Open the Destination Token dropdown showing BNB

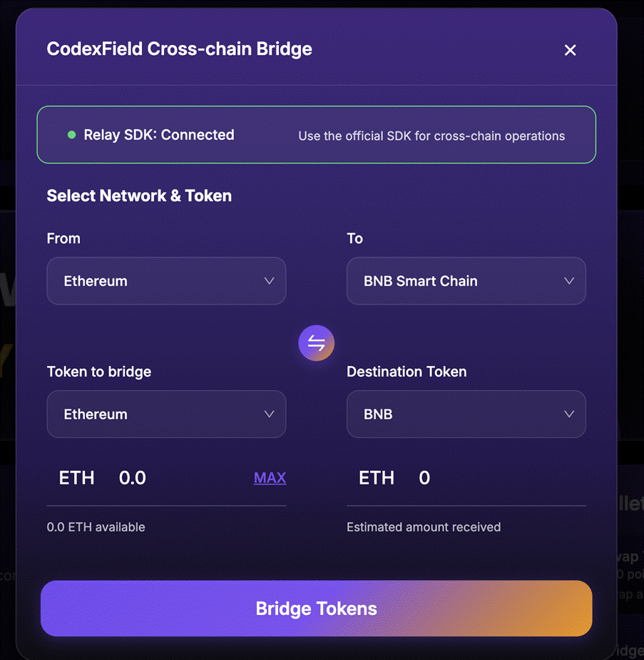(x=466, y=414)
